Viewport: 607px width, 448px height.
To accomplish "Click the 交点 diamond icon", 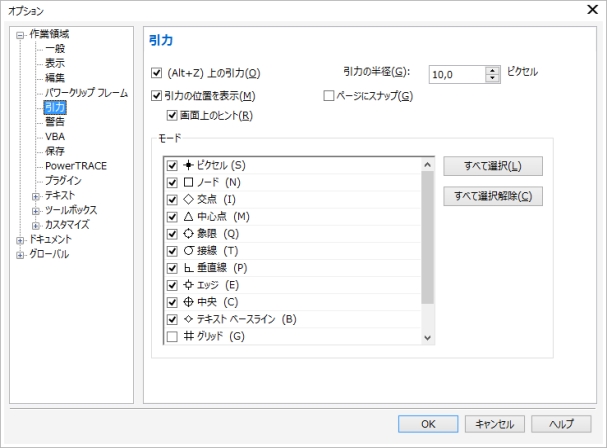I will [x=188, y=199].
